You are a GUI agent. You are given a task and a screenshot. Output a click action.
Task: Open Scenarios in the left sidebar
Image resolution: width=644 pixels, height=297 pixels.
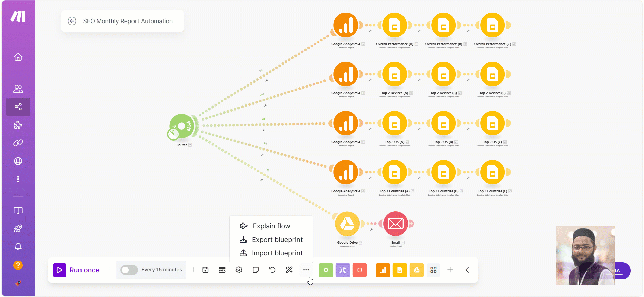point(18,107)
